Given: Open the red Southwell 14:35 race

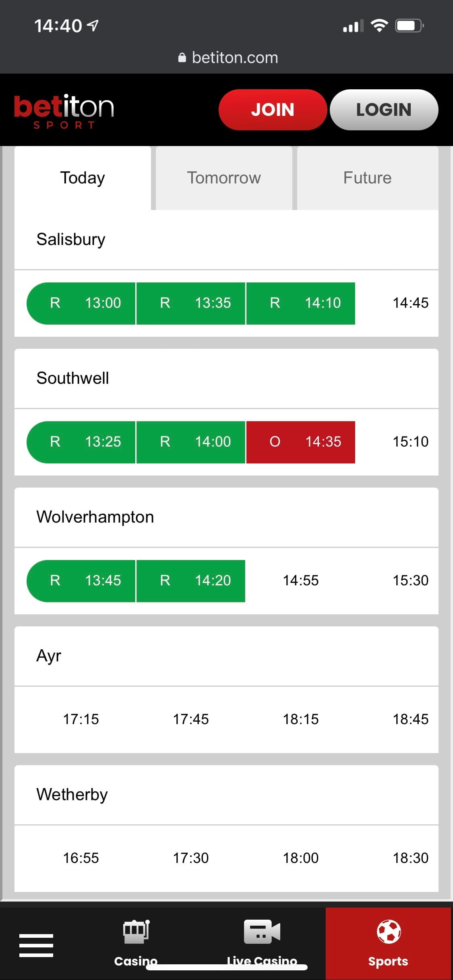Looking at the screenshot, I should (301, 442).
